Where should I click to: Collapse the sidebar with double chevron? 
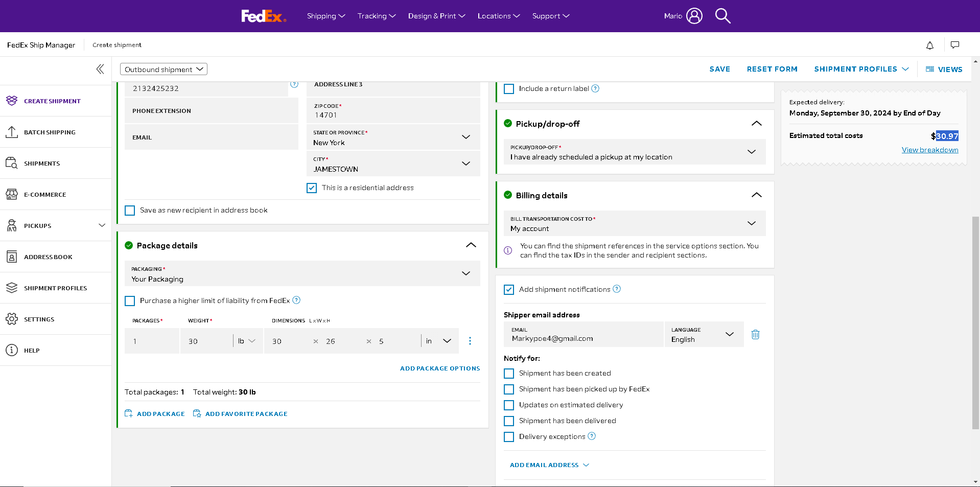pyautogui.click(x=100, y=69)
